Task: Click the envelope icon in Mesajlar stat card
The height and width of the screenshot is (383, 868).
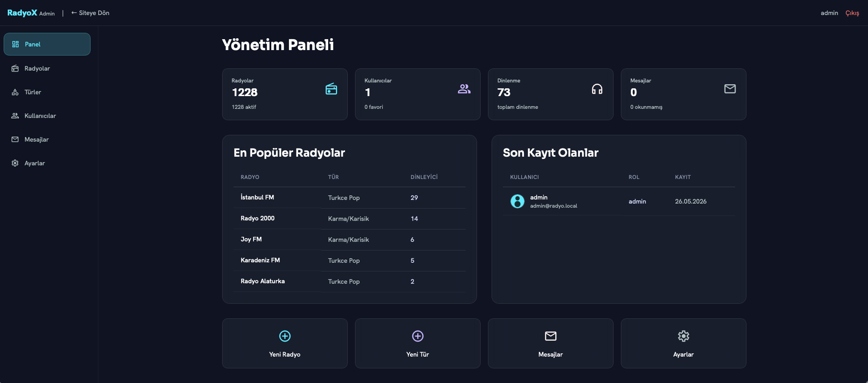Action: tap(730, 89)
